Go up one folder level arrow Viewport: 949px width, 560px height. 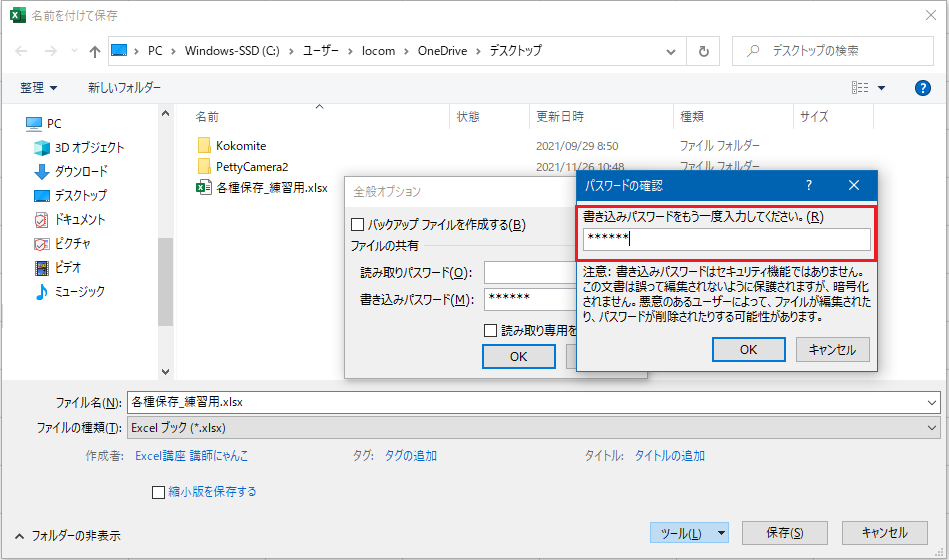click(x=94, y=51)
